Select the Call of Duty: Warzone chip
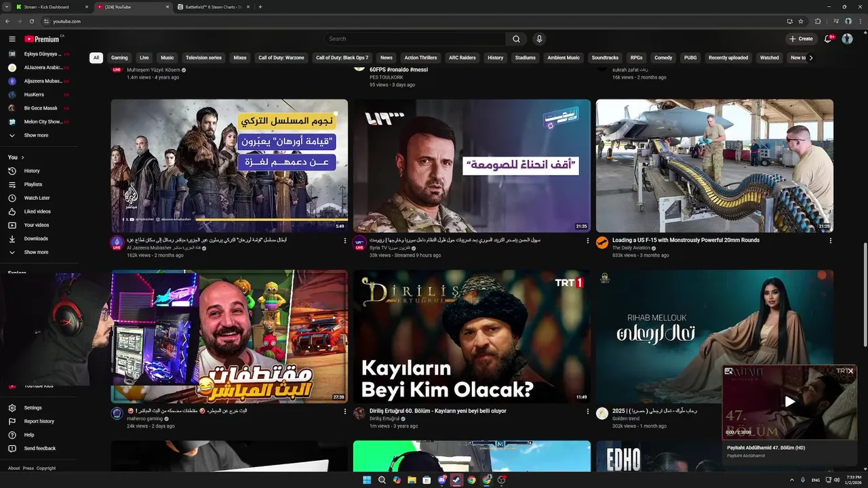Viewport: 868px width, 488px height. (281, 58)
